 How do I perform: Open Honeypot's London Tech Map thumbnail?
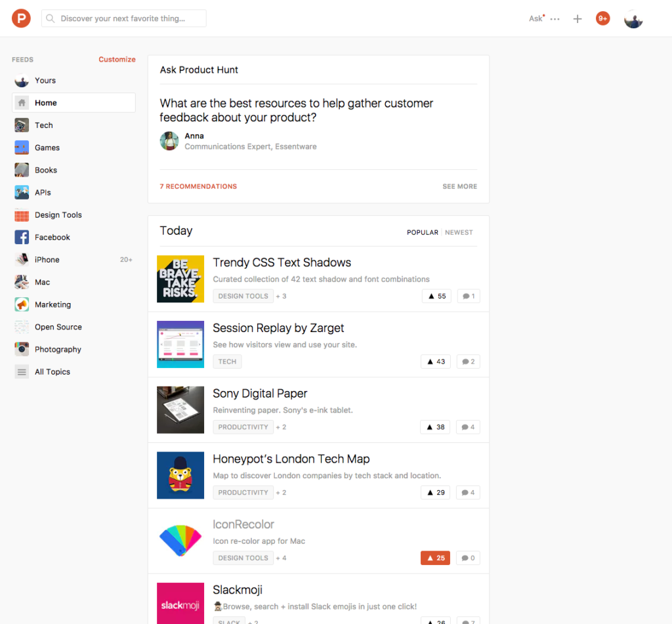180,475
